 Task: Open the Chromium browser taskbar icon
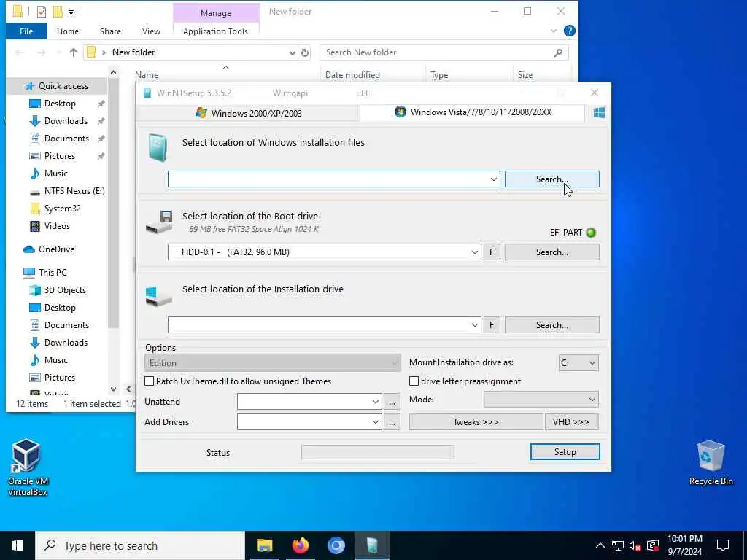pyautogui.click(x=336, y=545)
